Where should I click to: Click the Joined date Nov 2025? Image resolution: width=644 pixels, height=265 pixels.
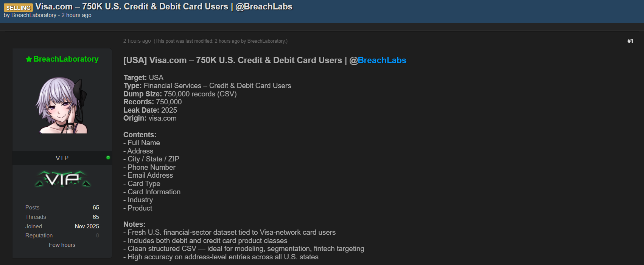point(87,226)
